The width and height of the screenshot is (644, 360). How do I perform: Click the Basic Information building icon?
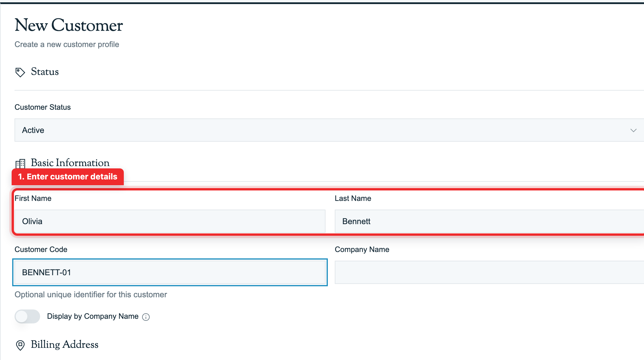coord(20,163)
